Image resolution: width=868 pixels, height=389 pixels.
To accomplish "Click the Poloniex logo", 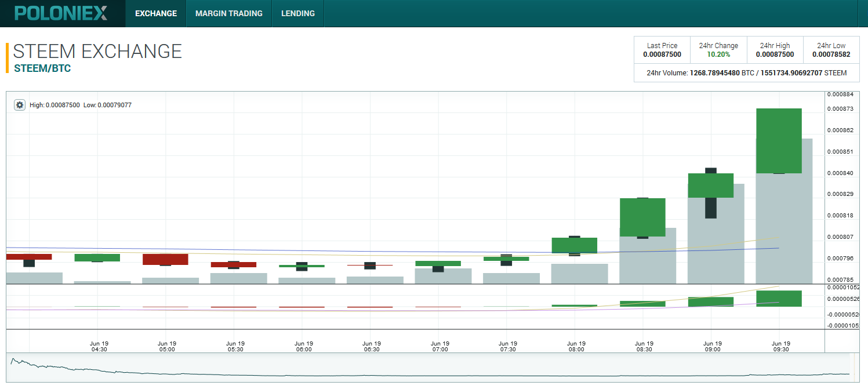I will pos(61,13).
